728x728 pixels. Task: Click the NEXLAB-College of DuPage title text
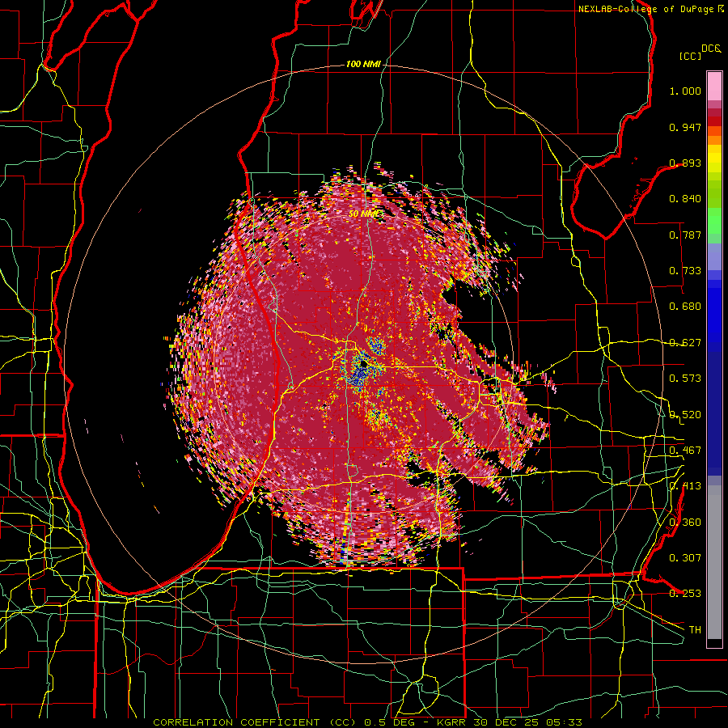coord(646,9)
